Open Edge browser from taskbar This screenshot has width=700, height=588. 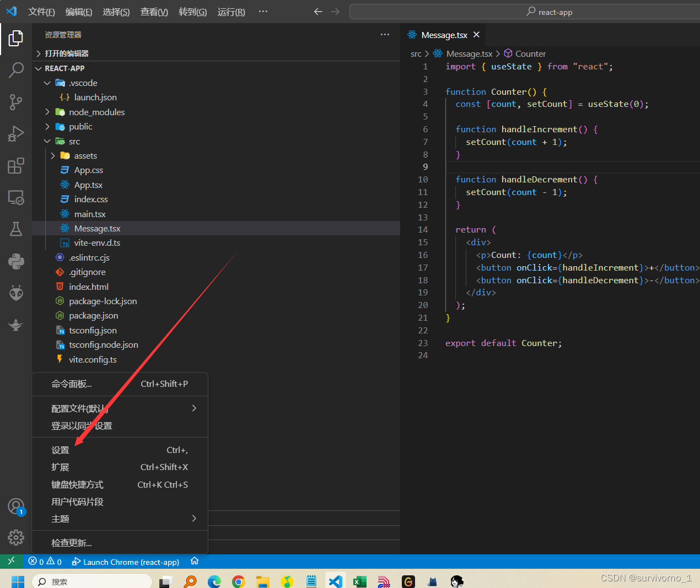(x=214, y=581)
